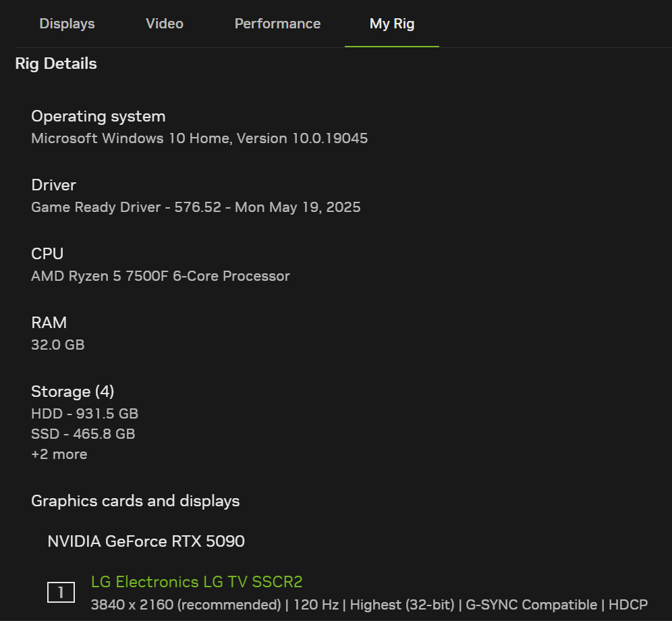Click the 32.0 GB RAM value
The height and width of the screenshot is (621, 672).
58,345
